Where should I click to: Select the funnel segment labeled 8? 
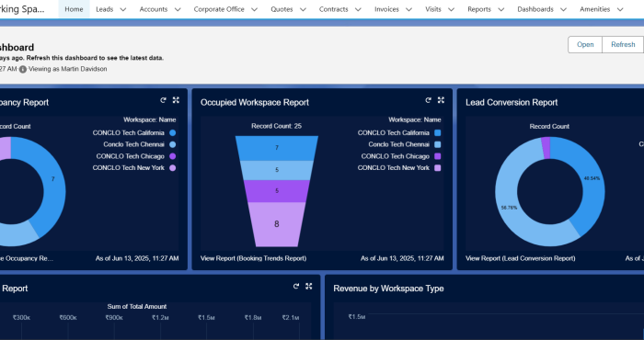pos(276,224)
